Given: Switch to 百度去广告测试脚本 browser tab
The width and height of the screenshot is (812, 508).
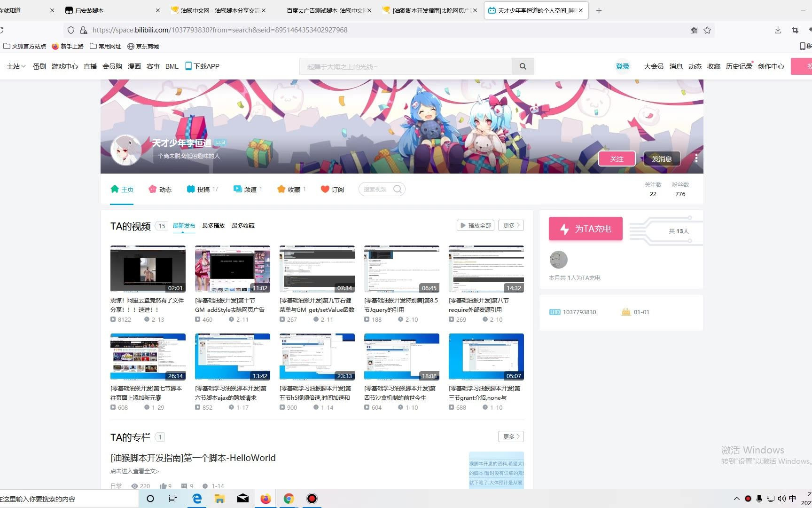Looking at the screenshot, I should click(x=326, y=10).
